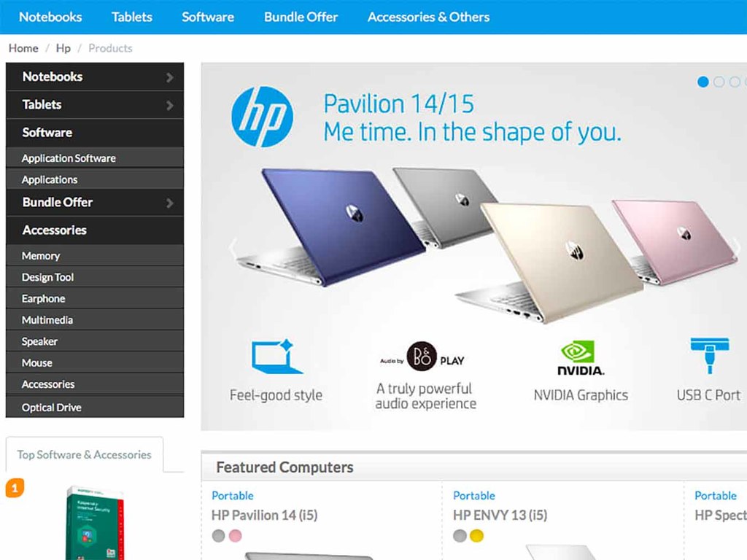The image size is (747, 560).
Task: Click the HP logo in the banner
Action: point(262,117)
